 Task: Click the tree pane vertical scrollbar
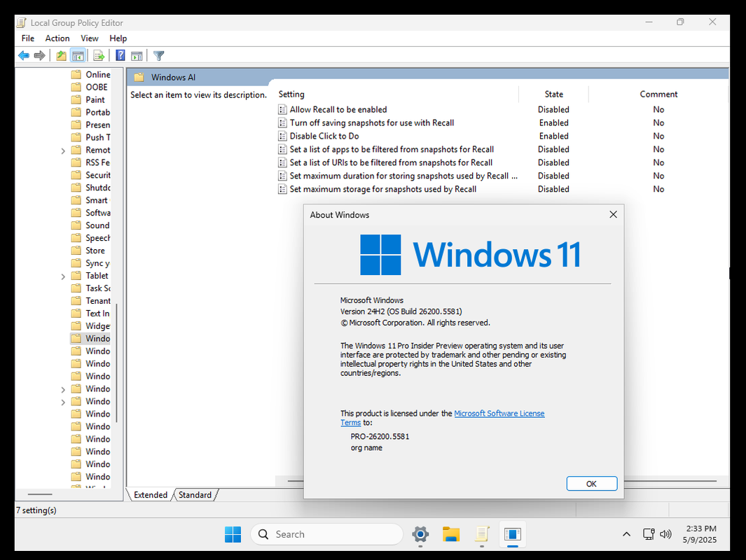click(117, 362)
